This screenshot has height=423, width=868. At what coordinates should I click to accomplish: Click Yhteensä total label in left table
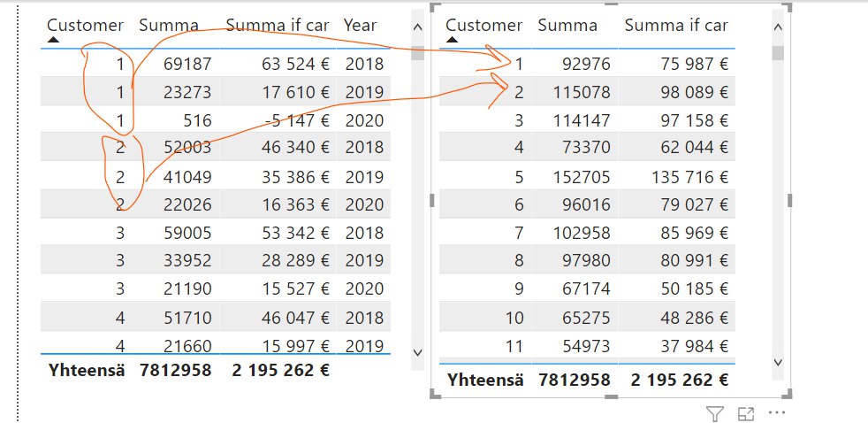click(87, 370)
